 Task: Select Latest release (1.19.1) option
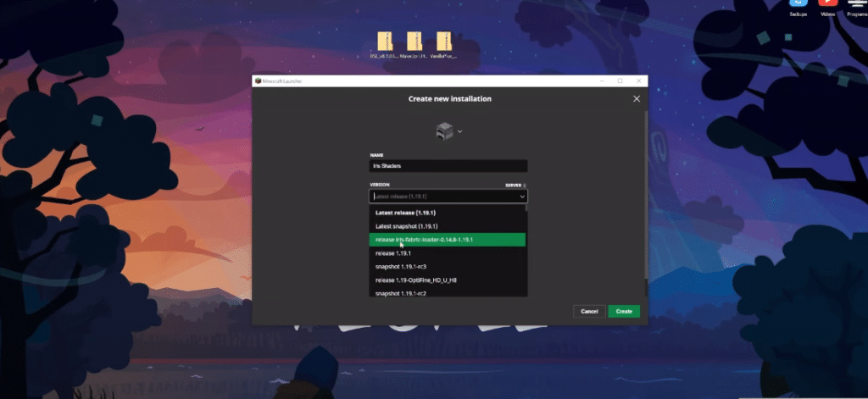tap(448, 213)
